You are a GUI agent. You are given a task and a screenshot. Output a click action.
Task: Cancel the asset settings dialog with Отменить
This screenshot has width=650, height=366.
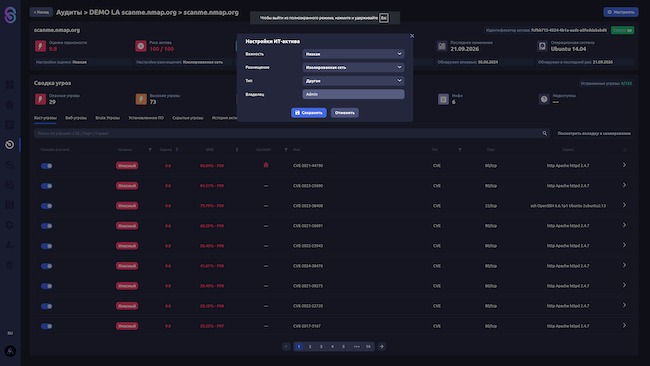(x=344, y=113)
